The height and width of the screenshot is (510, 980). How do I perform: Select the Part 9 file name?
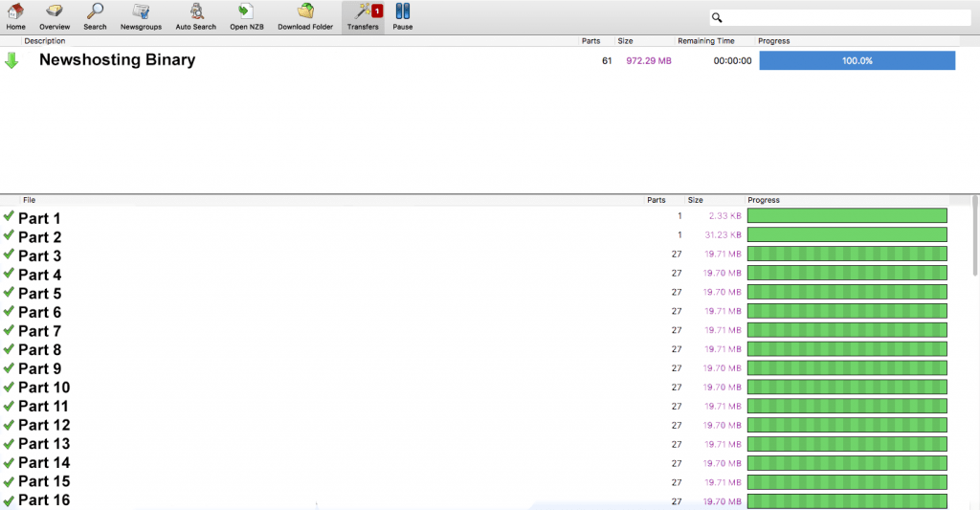point(39,368)
